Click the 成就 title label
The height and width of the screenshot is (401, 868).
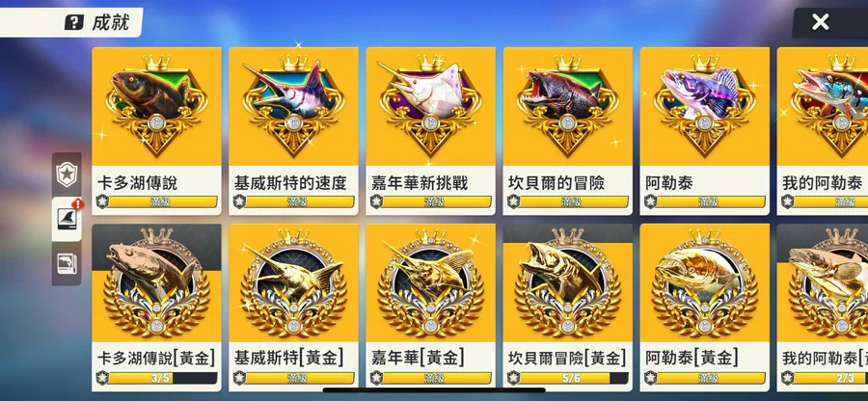coord(111,23)
